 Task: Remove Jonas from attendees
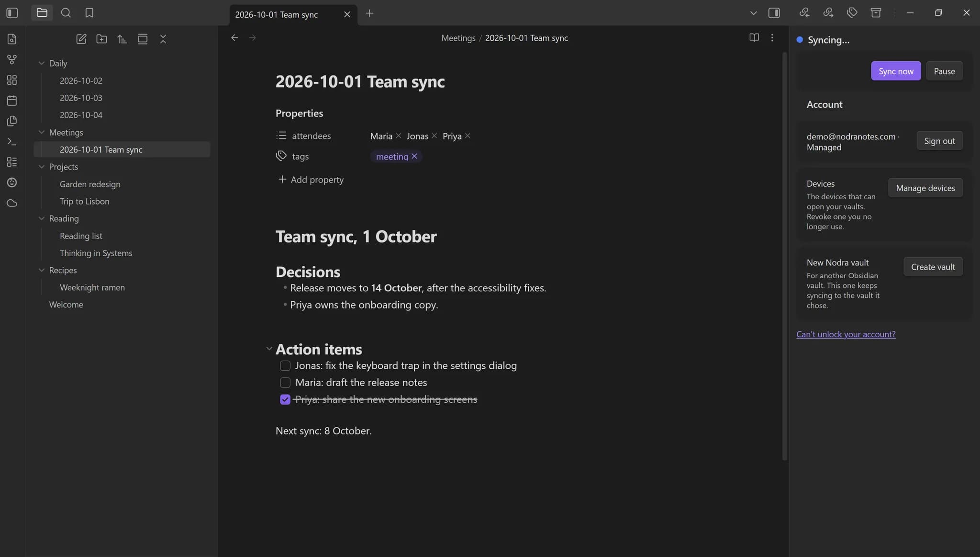[x=434, y=136]
